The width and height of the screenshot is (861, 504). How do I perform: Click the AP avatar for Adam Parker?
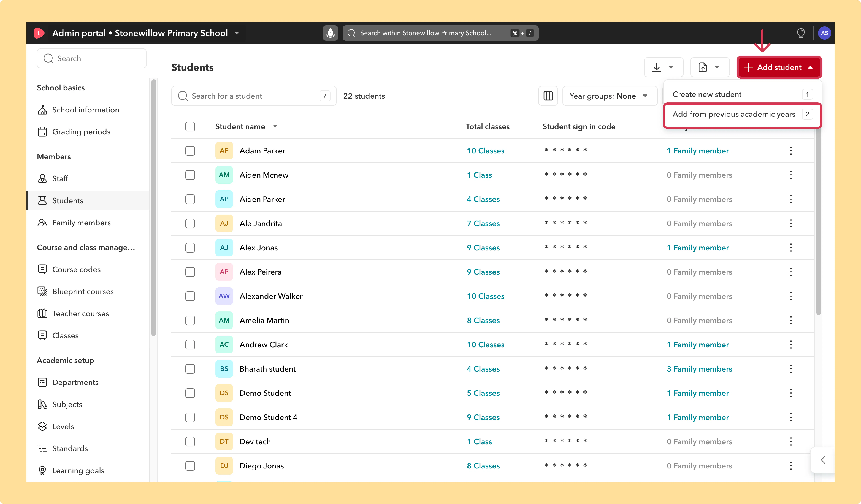click(224, 151)
